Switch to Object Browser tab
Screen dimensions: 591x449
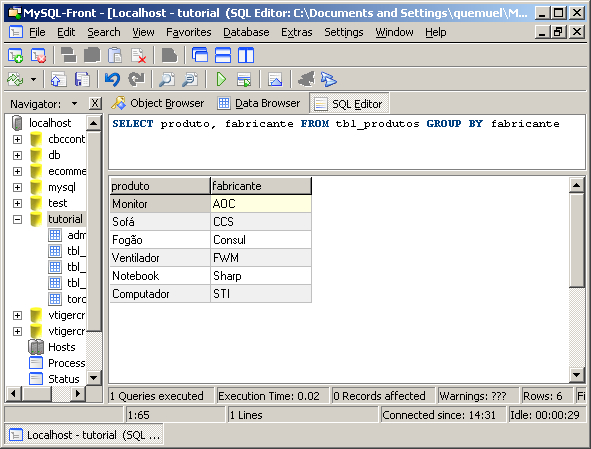(157, 103)
